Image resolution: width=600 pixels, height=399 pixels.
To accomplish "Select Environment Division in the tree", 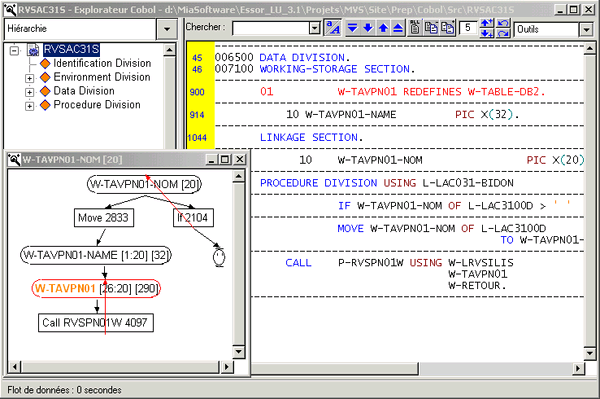I will pos(102,77).
